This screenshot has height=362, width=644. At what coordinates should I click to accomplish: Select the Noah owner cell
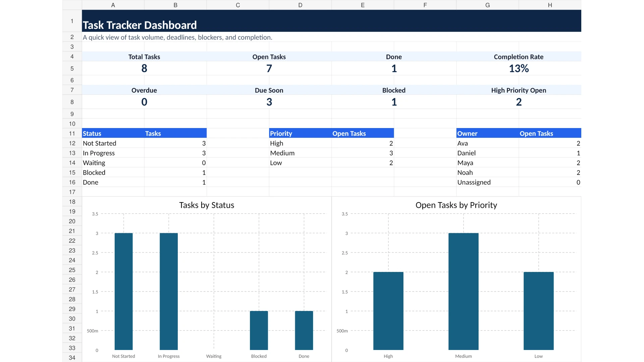point(487,172)
